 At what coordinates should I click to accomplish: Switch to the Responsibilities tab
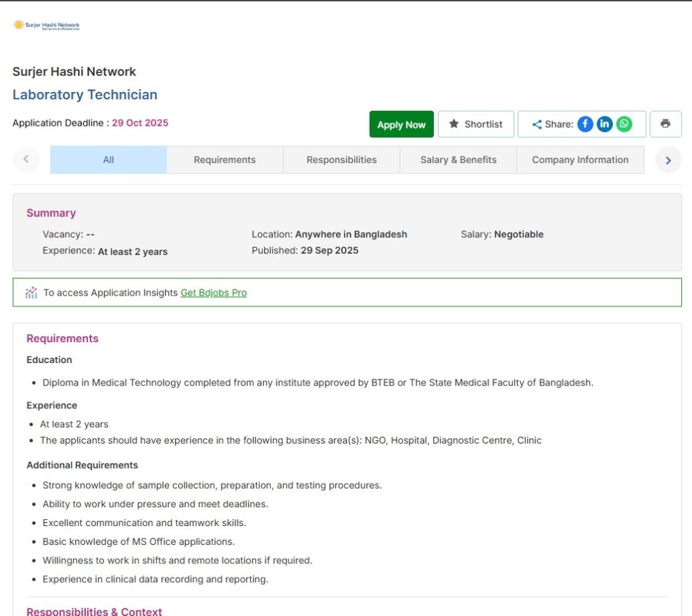click(x=341, y=160)
